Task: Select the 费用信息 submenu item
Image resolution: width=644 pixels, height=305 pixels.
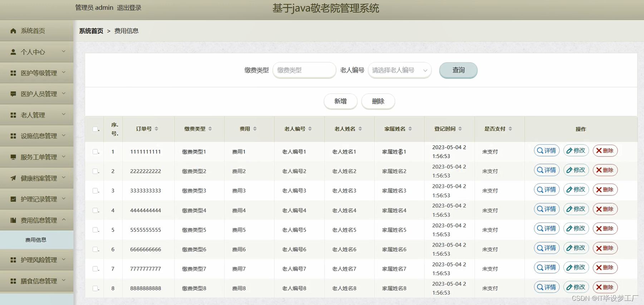Action: tap(36, 240)
